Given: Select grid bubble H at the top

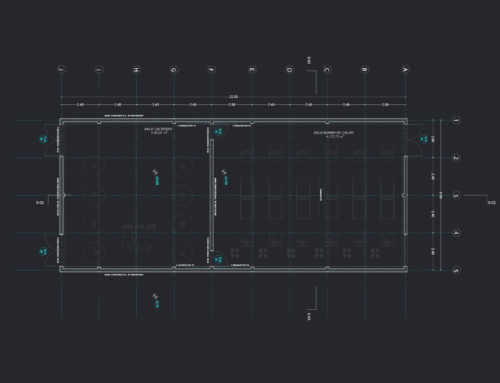Looking at the screenshot, I should point(136,69).
